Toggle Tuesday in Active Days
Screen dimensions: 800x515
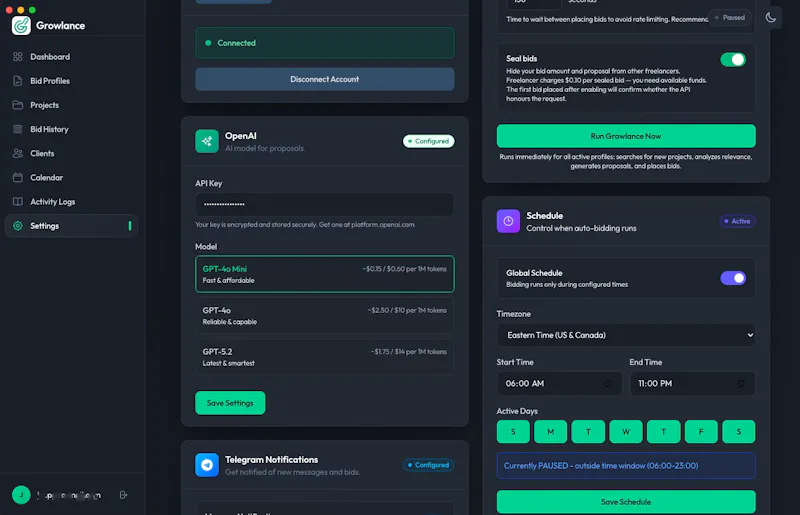pyautogui.click(x=588, y=432)
